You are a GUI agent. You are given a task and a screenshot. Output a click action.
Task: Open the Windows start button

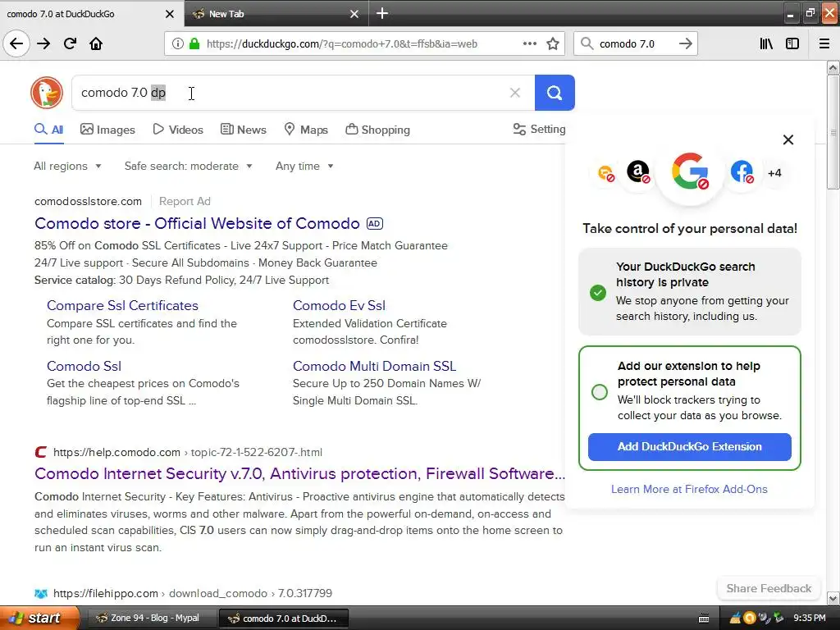tap(39, 618)
